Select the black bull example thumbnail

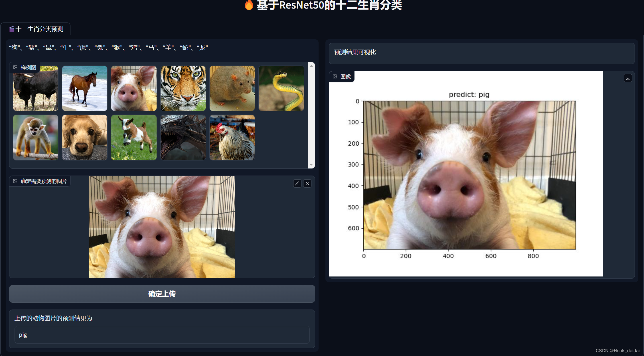coord(36,91)
